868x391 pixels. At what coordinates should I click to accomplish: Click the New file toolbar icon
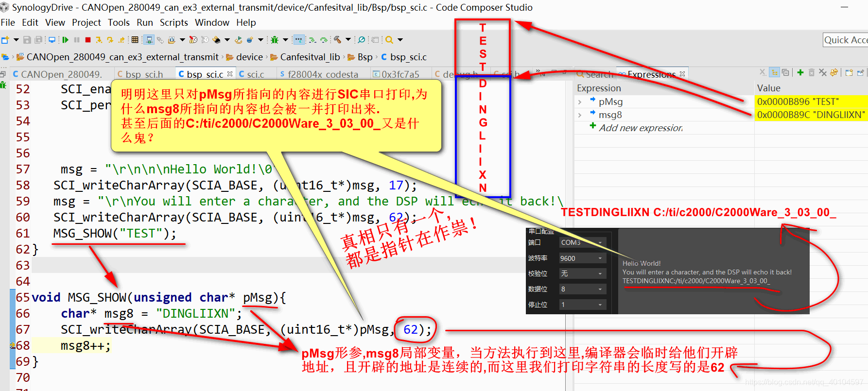pyautogui.click(x=5, y=40)
